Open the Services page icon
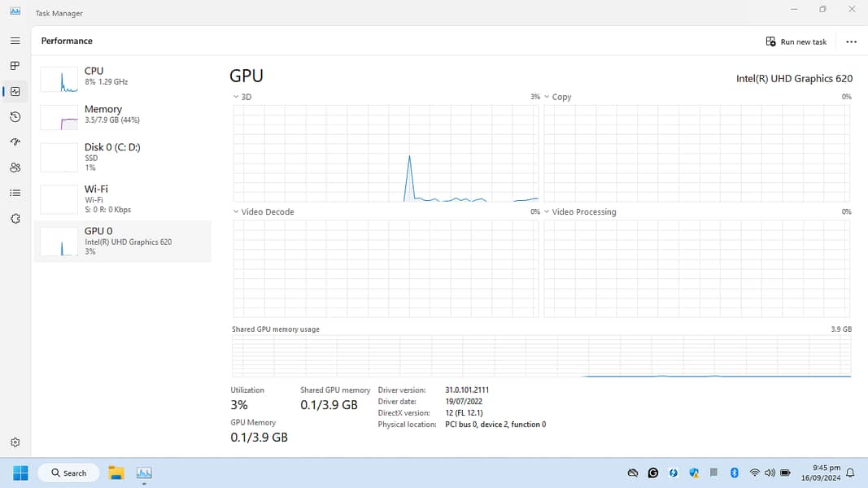Screen dimensions: 868x488 (x=15, y=219)
